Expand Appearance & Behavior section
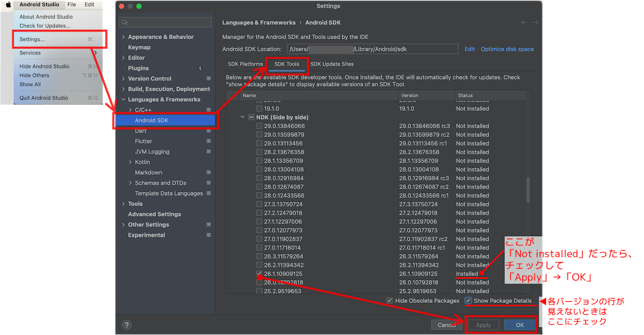644x335 pixels. (123, 36)
